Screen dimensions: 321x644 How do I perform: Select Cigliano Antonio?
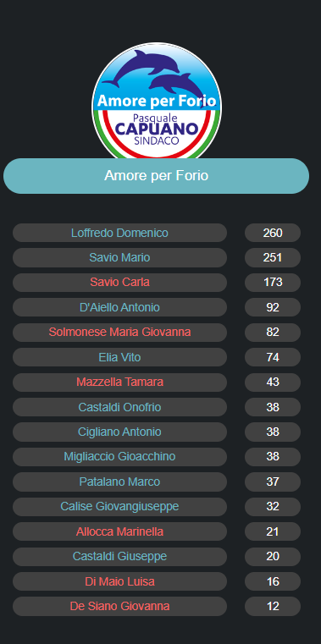(x=119, y=432)
